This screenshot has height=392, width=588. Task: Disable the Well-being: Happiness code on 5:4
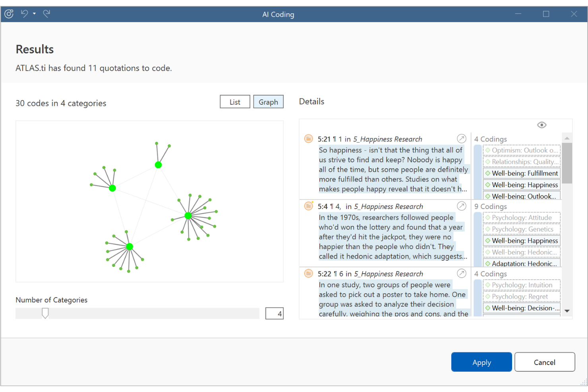coord(521,240)
